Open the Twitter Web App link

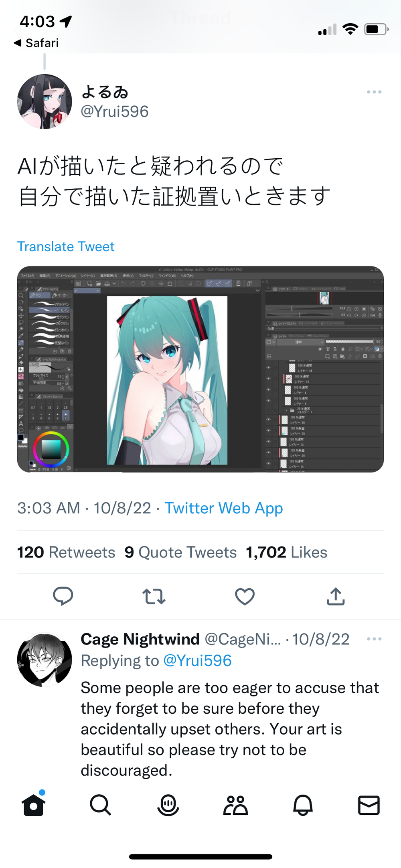coord(225,508)
